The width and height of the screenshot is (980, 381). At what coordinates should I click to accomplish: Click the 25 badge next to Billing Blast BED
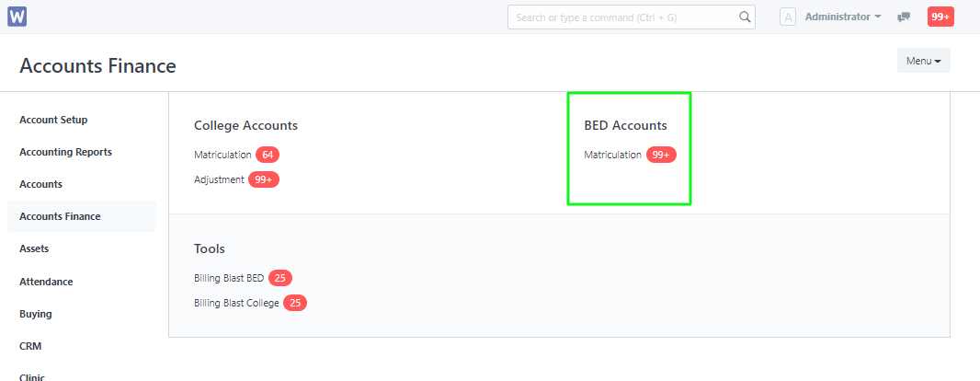click(x=280, y=278)
